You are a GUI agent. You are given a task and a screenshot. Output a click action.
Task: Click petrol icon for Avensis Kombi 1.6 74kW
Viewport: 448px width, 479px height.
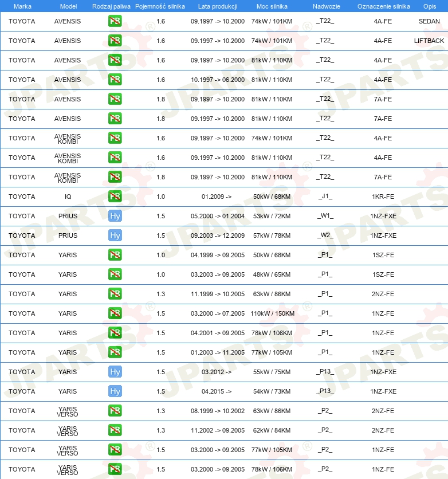pyautogui.click(x=115, y=138)
